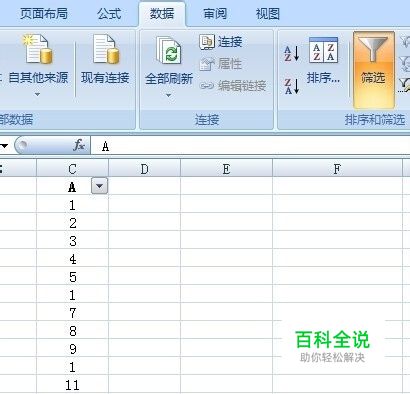Sort descending with Z-A icon

(292, 86)
